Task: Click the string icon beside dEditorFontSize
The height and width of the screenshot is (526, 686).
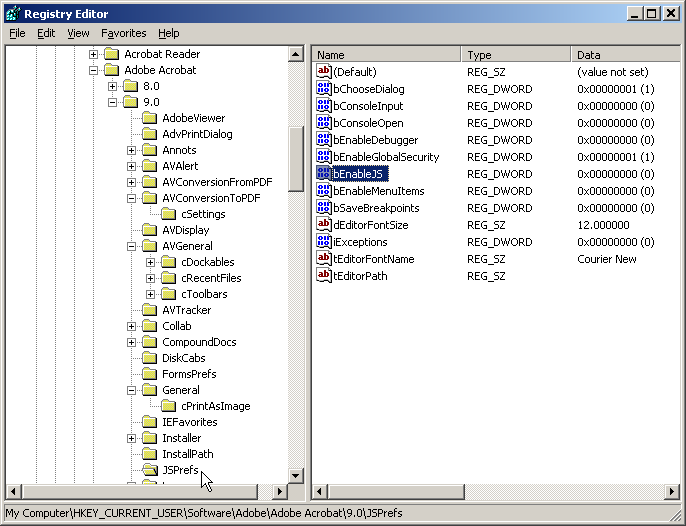Action: pos(324,225)
